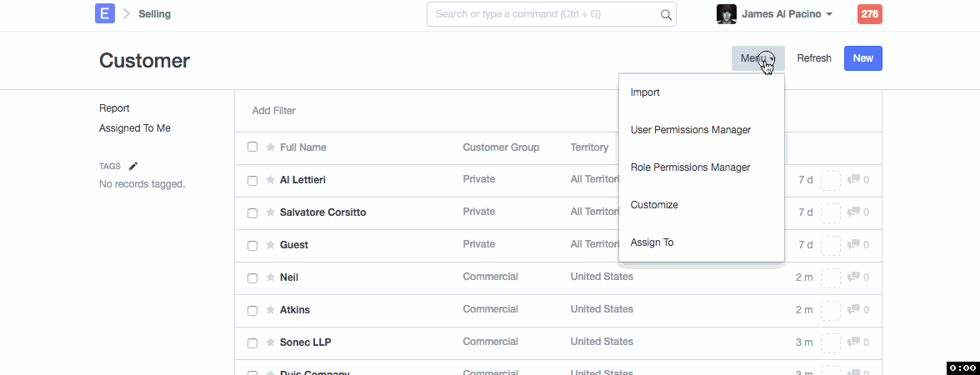Star the Al Lettieri customer
Screen dimensions: 980x375
click(x=270, y=180)
